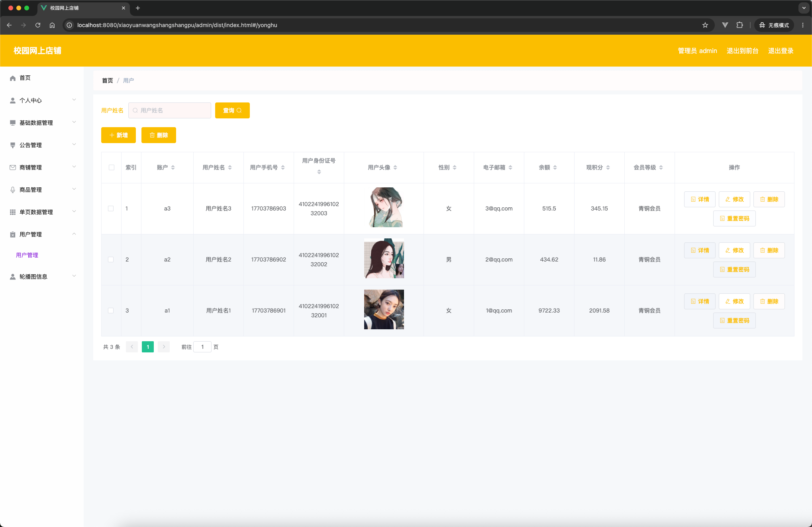The image size is (812, 527).
Task: Sort by 现积分 column sort arrows
Action: click(x=608, y=168)
